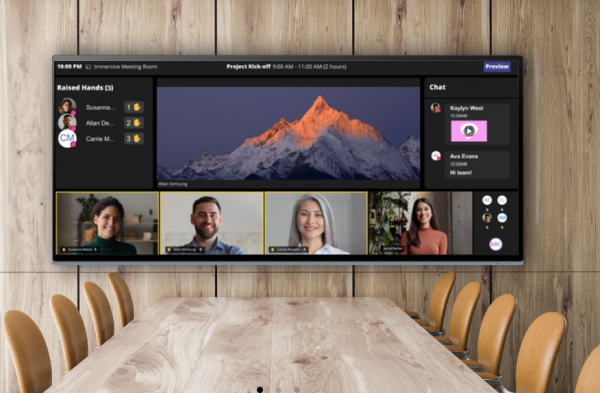Click Susanna's number 1 raised hand badge
The height and width of the screenshot is (393, 600).
134,107
